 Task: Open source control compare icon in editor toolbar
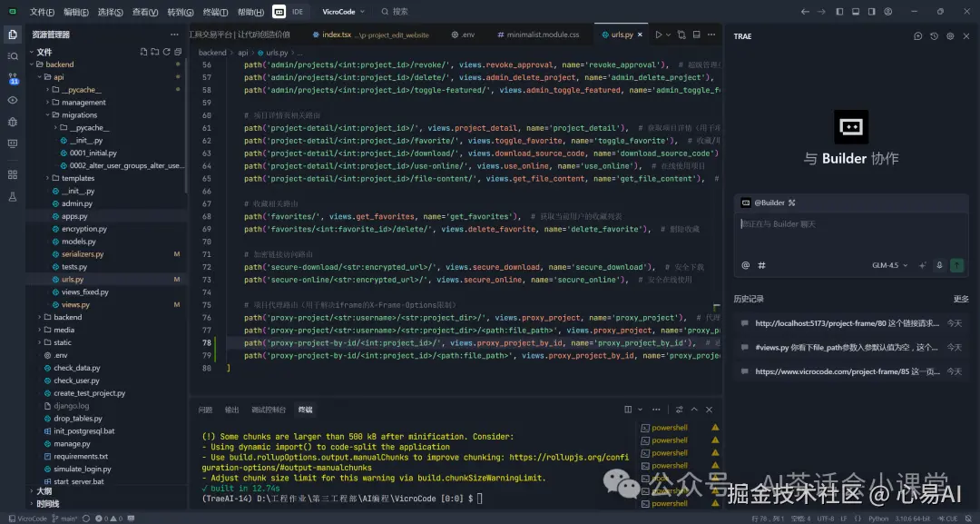pyautogui.click(x=681, y=35)
